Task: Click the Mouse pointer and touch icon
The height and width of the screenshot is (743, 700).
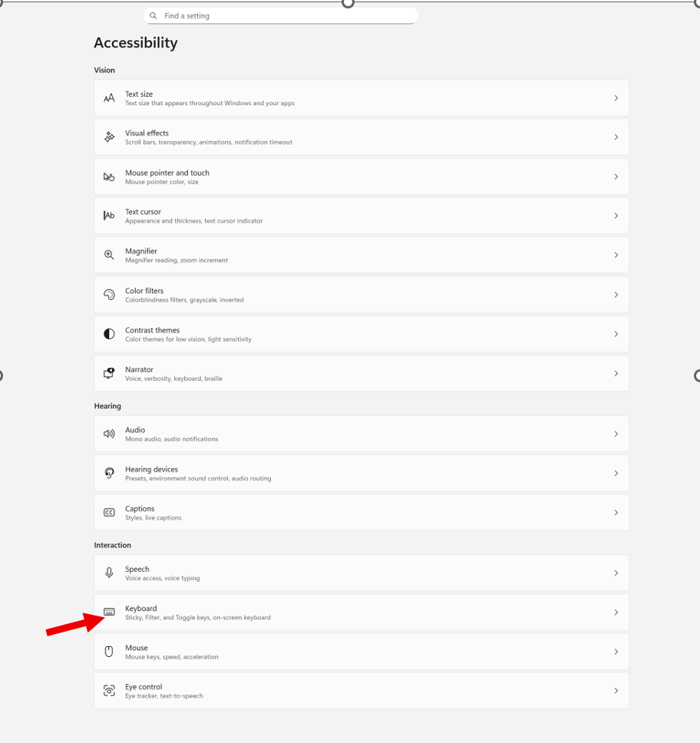Action: pos(109,177)
